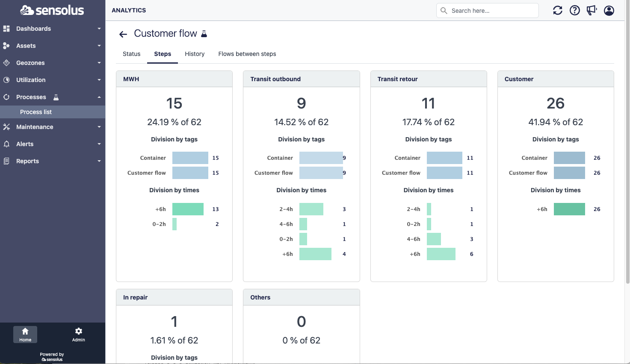Click the 1.61 % of 62 text

coord(174,341)
